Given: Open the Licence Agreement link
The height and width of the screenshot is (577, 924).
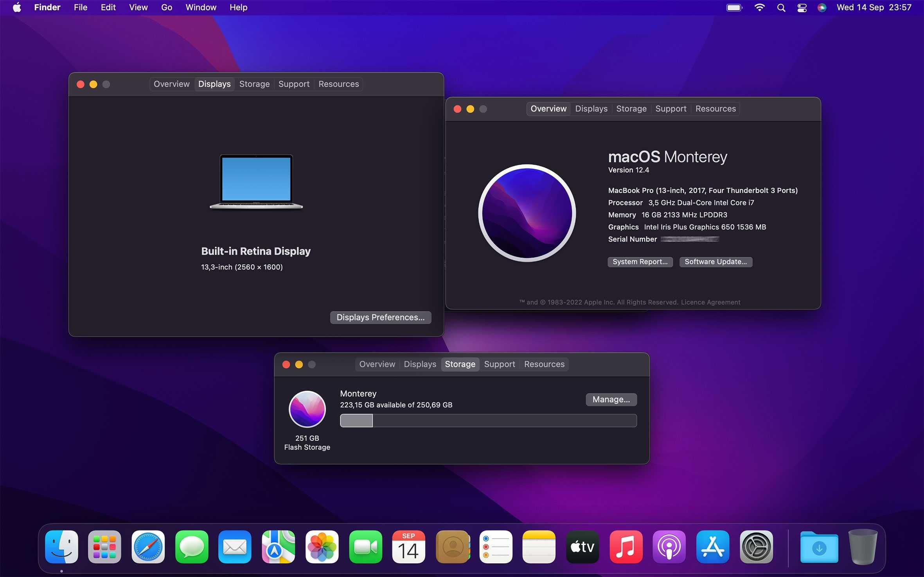Looking at the screenshot, I should (x=710, y=302).
